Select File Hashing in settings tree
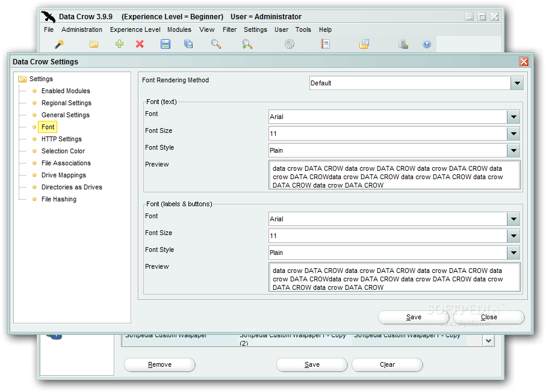This screenshot has width=546, height=392. (59, 199)
